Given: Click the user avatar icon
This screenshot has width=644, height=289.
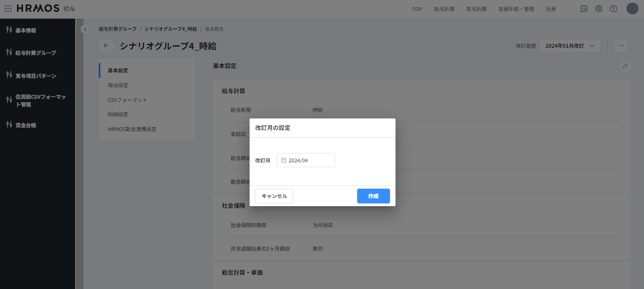Looking at the screenshot, I should point(632,9).
